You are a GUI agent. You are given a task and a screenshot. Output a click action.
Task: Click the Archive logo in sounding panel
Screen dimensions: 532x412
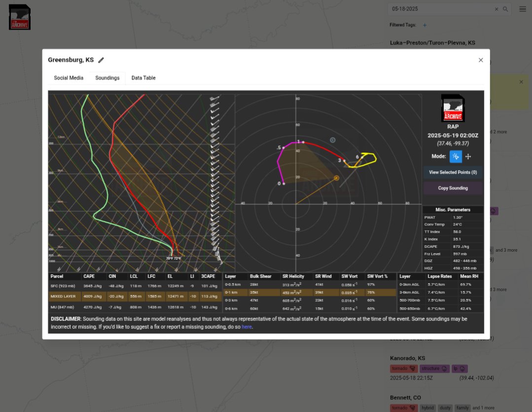[453, 108]
